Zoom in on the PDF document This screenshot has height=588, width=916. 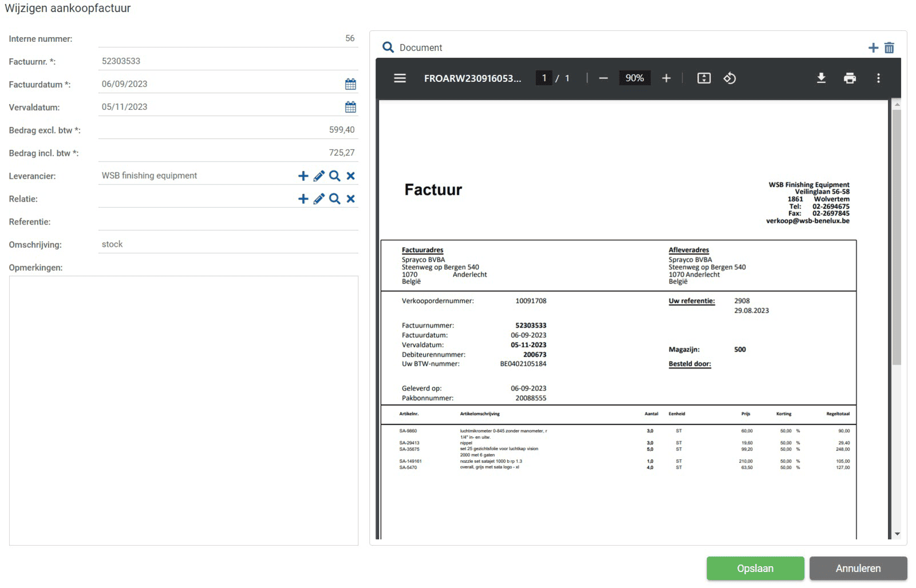pyautogui.click(x=666, y=78)
